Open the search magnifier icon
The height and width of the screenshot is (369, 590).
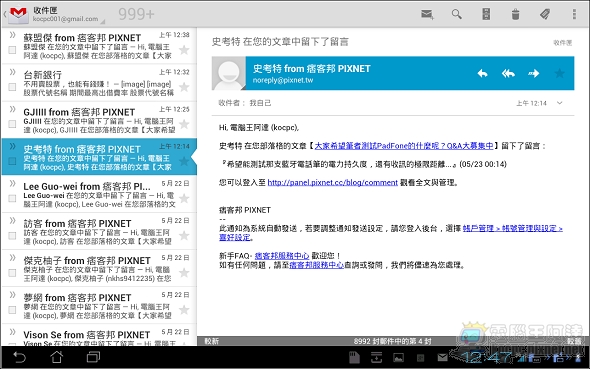pos(456,14)
